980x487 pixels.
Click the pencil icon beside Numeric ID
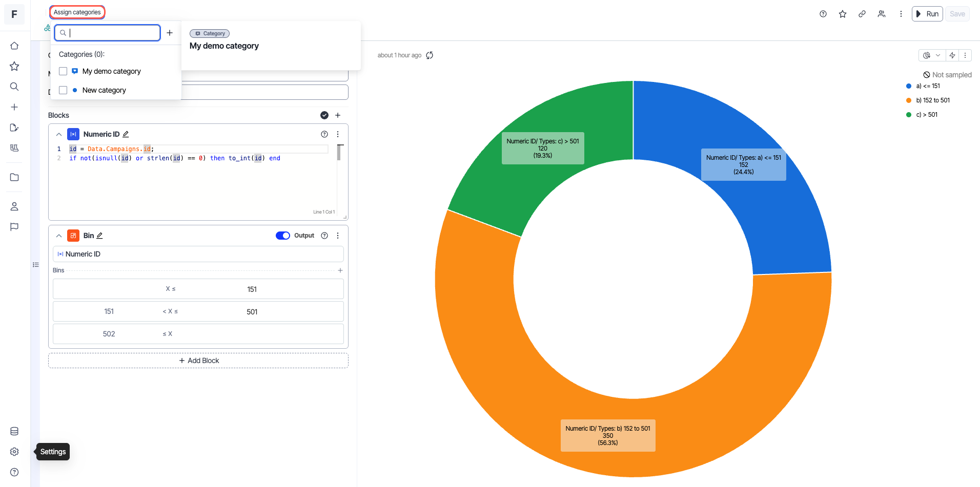pyautogui.click(x=126, y=134)
